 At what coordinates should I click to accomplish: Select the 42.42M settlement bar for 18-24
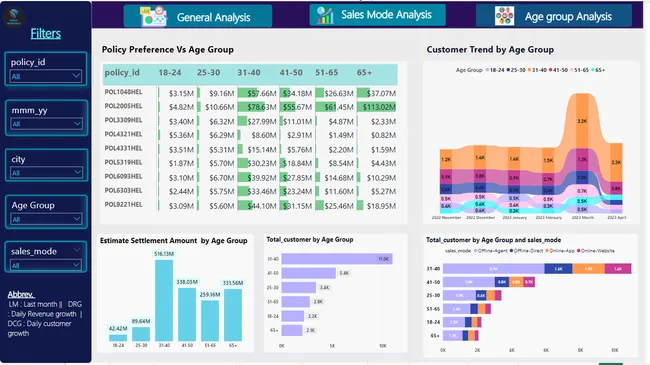[x=118, y=338]
